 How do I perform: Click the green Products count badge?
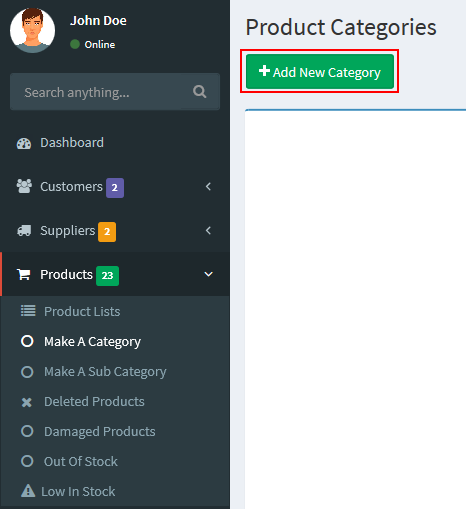pyautogui.click(x=107, y=276)
